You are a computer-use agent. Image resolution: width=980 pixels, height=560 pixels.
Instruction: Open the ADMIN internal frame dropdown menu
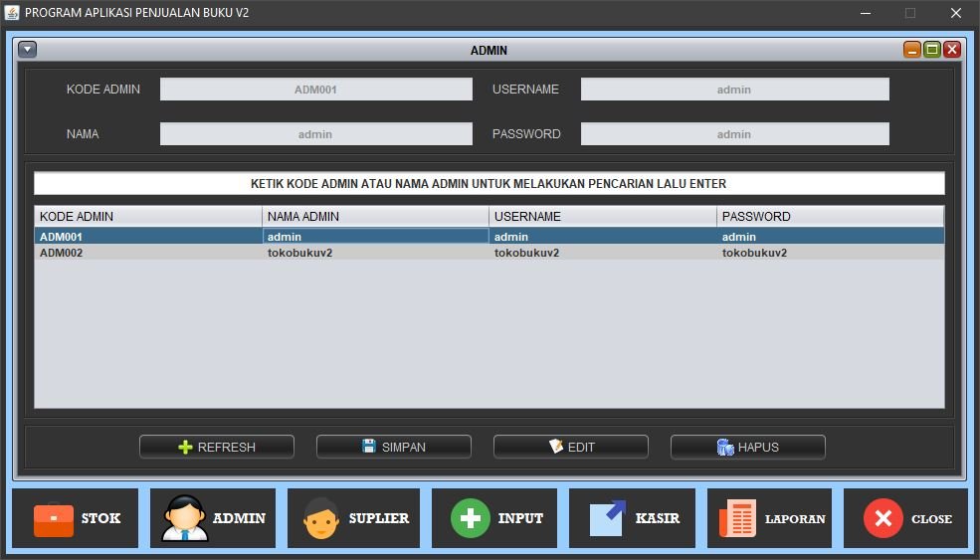tap(28, 50)
